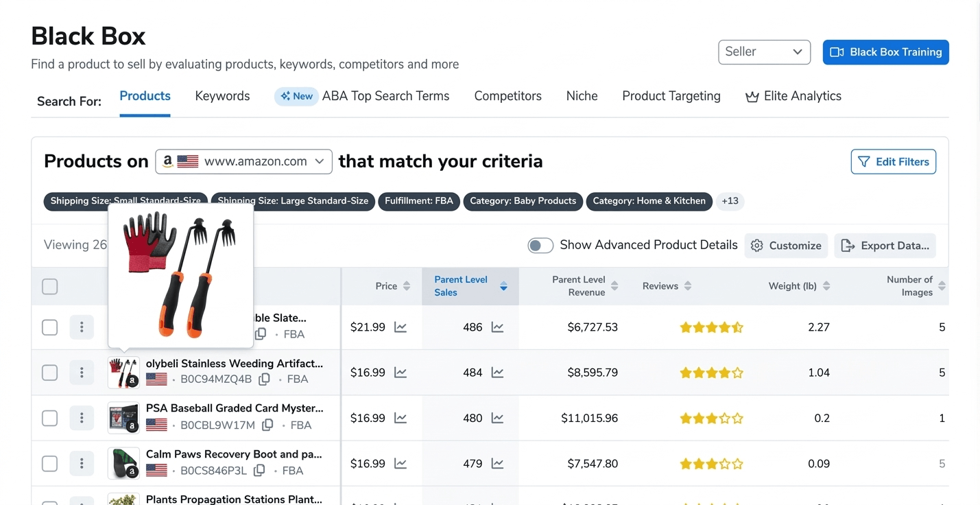Image resolution: width=980 pixels, height=505 pixels.
Task: Expand the +13 additional filters chip
Action: (730, 201)
